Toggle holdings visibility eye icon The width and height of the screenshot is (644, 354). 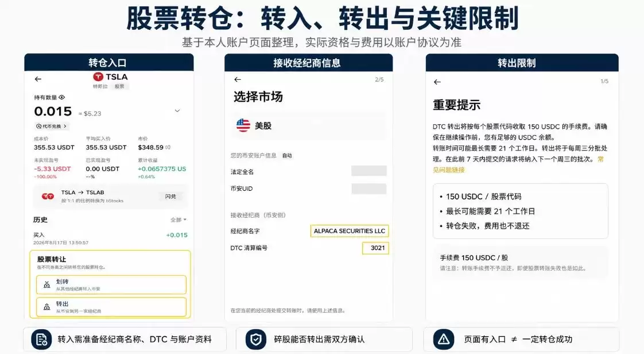(x=61, y=98)
